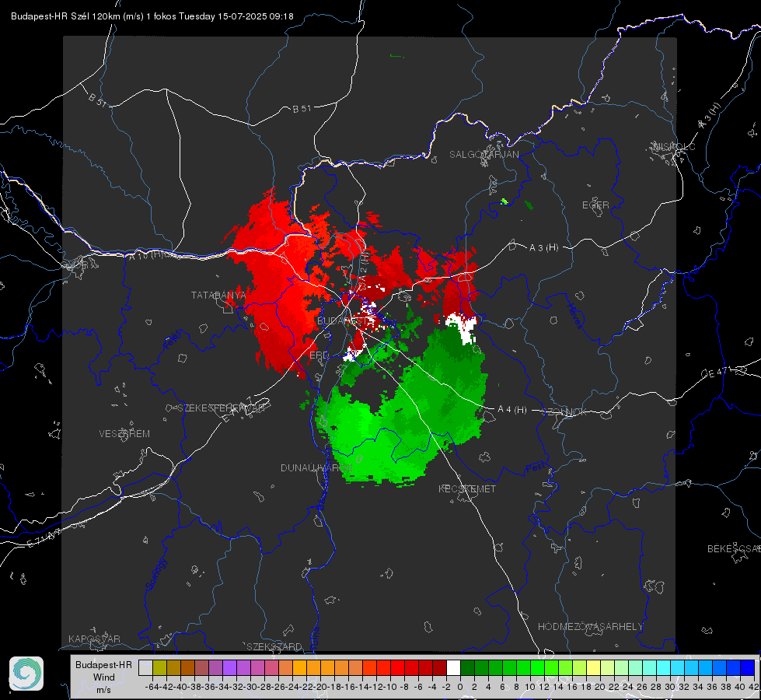The image size is (761, 700).
Task: Pick the olive swatch between -64 and -42
Action: point(159,667)
